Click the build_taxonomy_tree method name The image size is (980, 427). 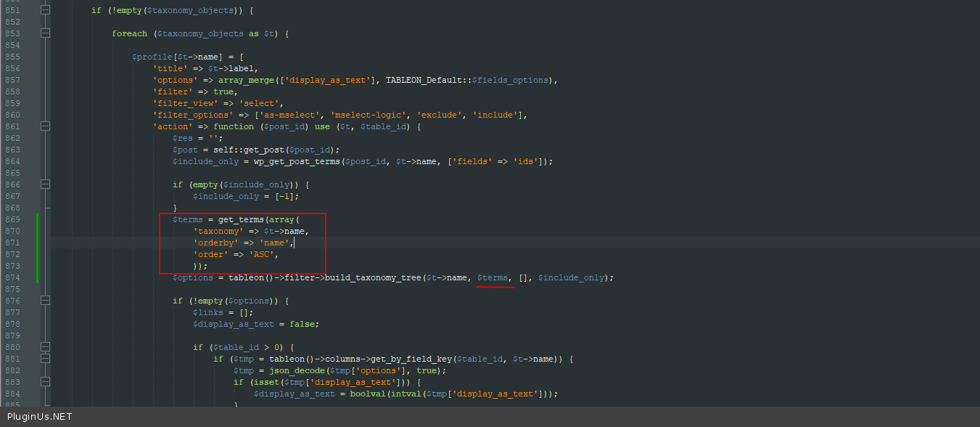[373, 277]
